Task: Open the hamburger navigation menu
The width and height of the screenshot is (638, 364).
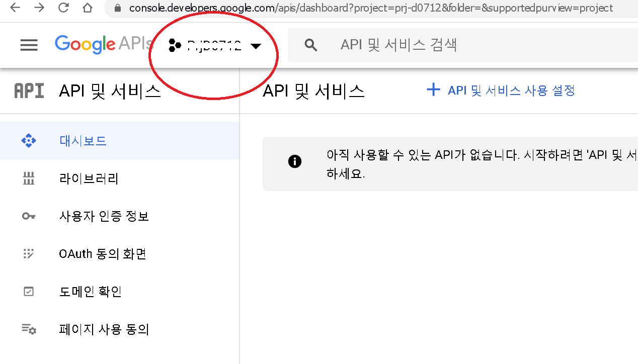Action: 29,45
